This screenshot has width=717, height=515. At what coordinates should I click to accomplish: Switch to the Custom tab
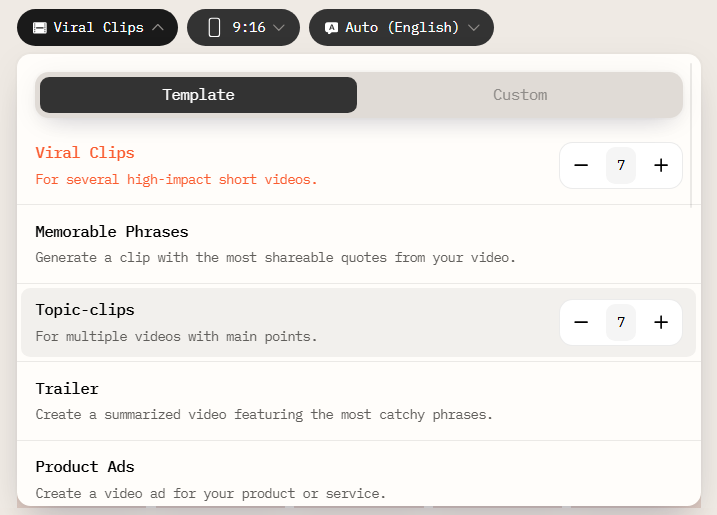pos(519,95)
